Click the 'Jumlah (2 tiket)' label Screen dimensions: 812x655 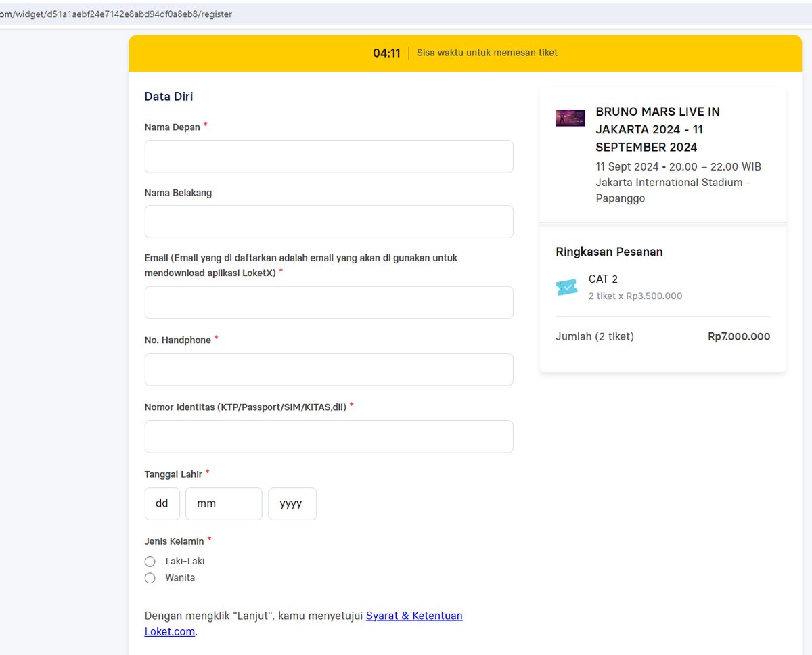pyautogui.click(x=595, y=336)
